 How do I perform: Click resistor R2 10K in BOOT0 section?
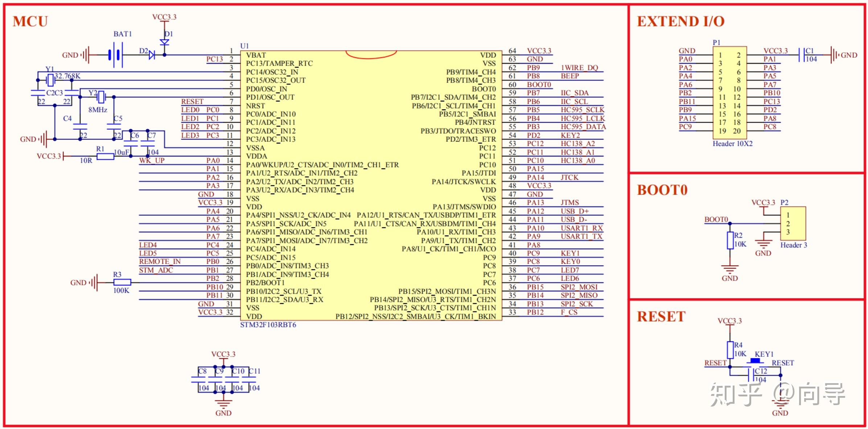point(730,241)
